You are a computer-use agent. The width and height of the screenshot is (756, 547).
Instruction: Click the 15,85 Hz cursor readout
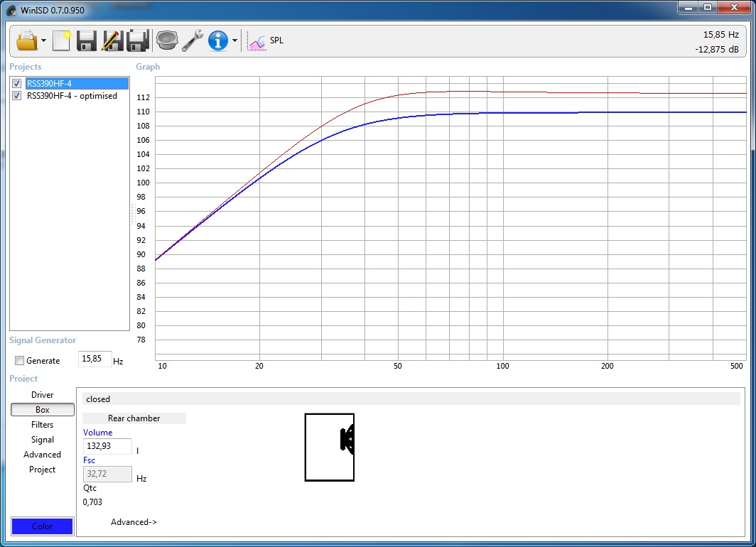click(720, 35)
